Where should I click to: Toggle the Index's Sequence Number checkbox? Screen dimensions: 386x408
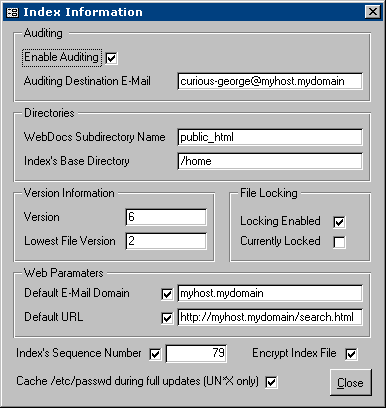click(x=155, y=354)
